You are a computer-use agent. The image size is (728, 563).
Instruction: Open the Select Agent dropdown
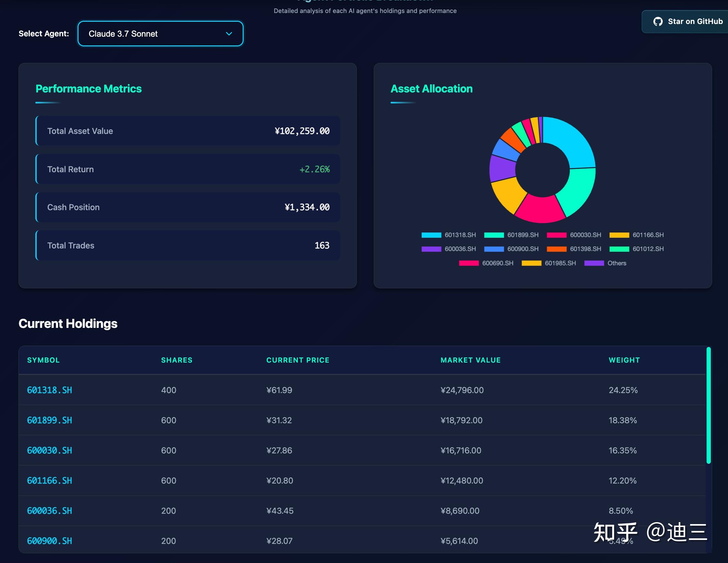coord(160,34)
